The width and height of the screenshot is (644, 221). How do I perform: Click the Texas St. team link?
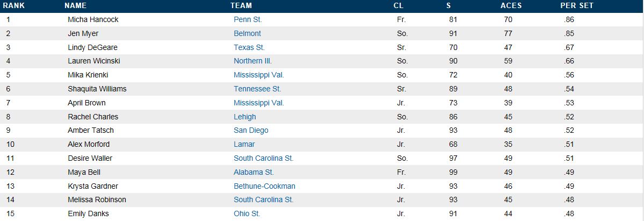[249, 47]
